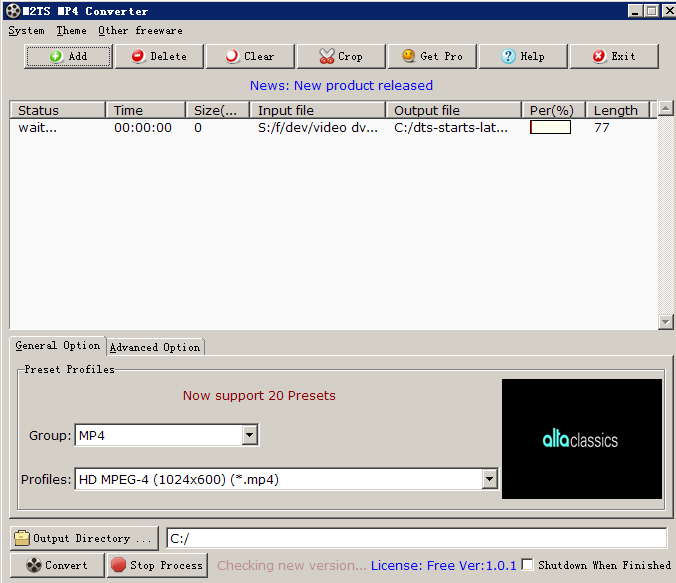Viewport: 676px width, 583px height.
Task: Click the smiley Get Pro icon
Action: point(408,56)
